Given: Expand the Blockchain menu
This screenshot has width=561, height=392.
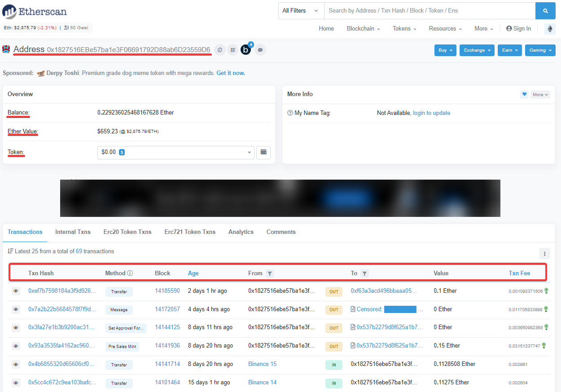Looking at the screenshot, I should [x=363, y=29].
